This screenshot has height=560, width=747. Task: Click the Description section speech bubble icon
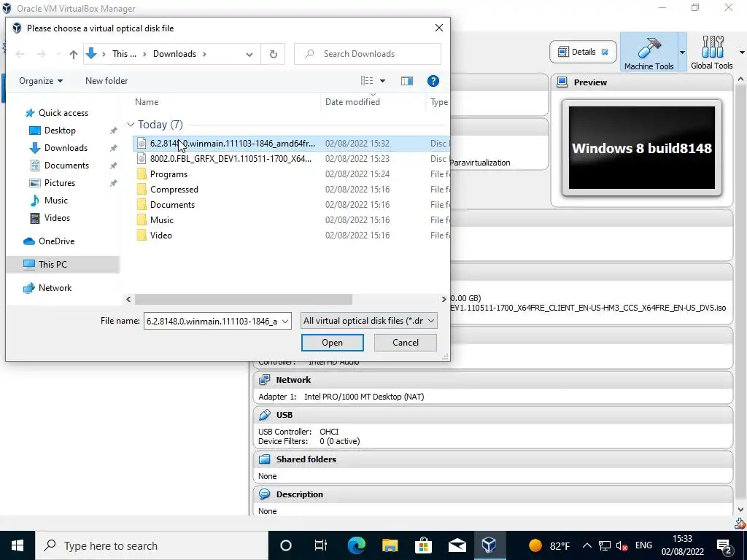[264, 494]
